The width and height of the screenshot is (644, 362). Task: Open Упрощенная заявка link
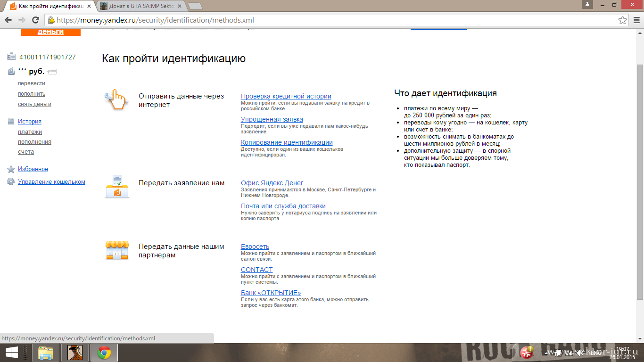coord(272,119)
